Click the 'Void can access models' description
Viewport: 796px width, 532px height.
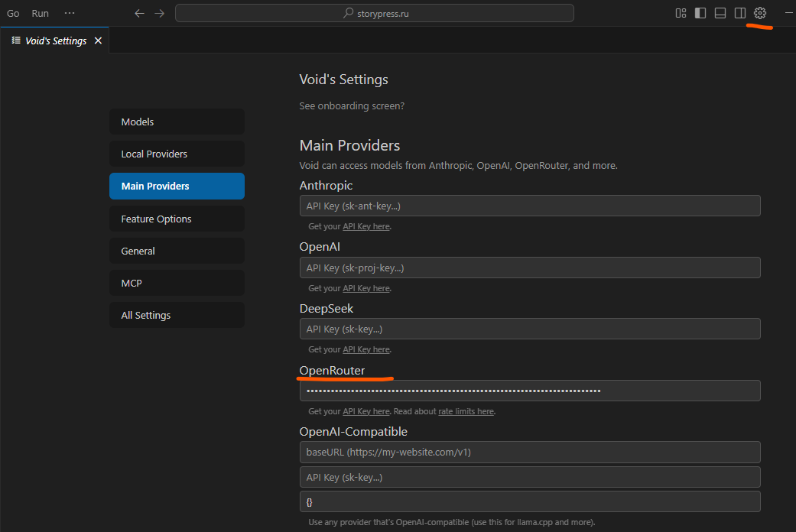pos(459,166)
